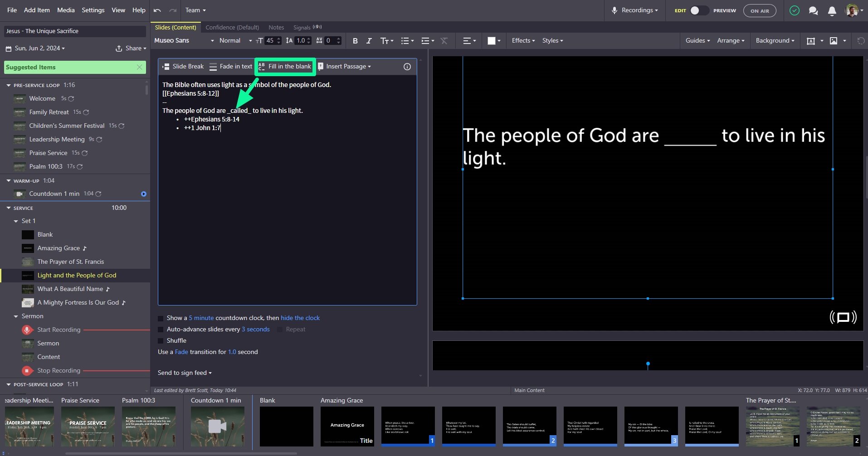Open the Effects dropdown
868x456 pixels.
pyautogui.click(x=523, y=41)
